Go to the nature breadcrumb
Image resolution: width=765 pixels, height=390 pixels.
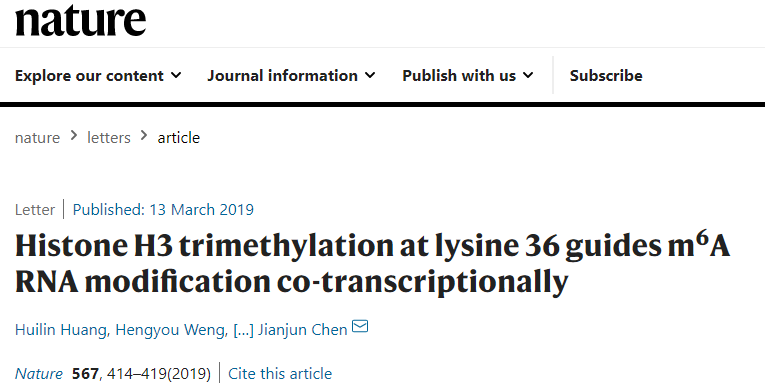[38, 138]
